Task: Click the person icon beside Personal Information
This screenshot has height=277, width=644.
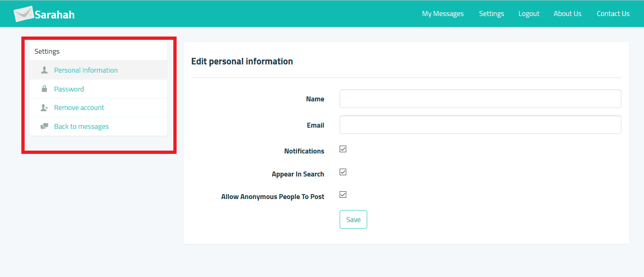Action: [x=44, y=70]
